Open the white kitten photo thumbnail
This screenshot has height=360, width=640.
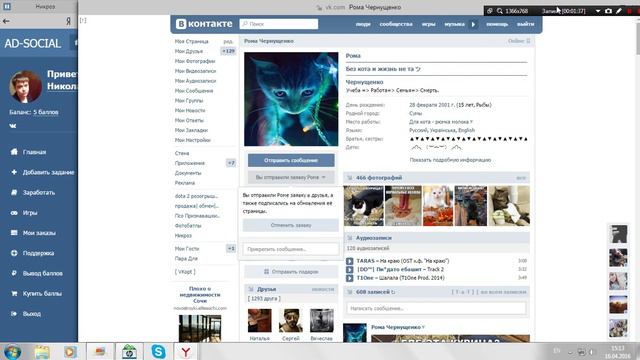[438, 206]
